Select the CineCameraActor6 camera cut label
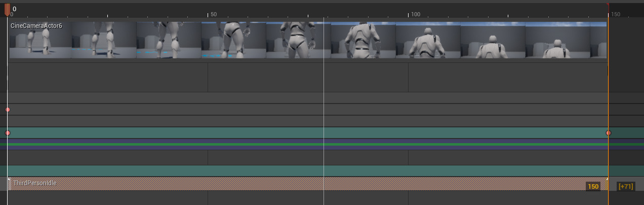Viewport: 644px width, 205px height. pyautogui.click(x=36, y=25)
